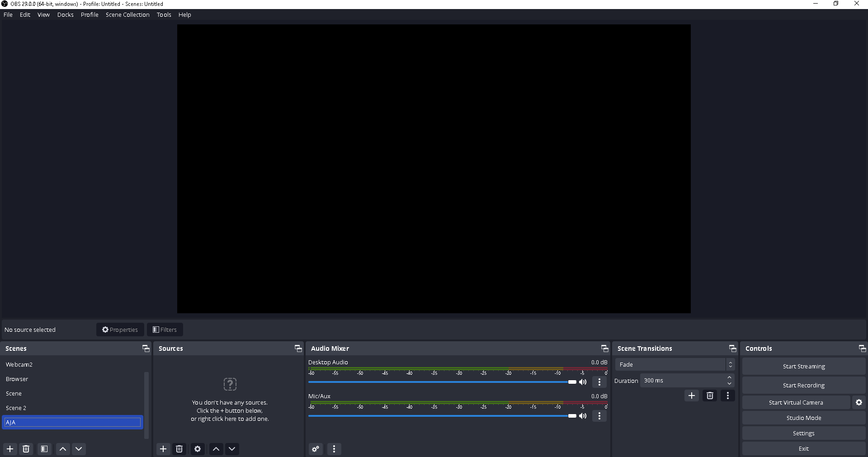Open the Fade transition dropdown

point(675,364)
